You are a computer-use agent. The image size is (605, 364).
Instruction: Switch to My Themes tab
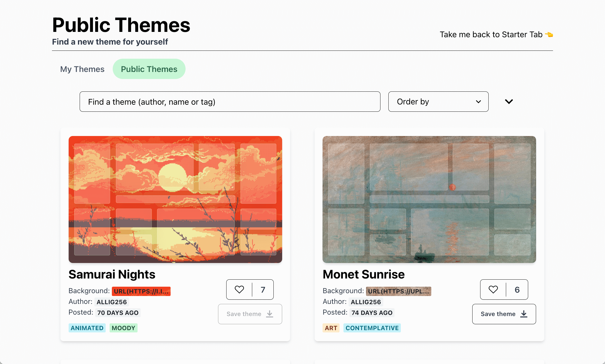click(x=82, y=69)
